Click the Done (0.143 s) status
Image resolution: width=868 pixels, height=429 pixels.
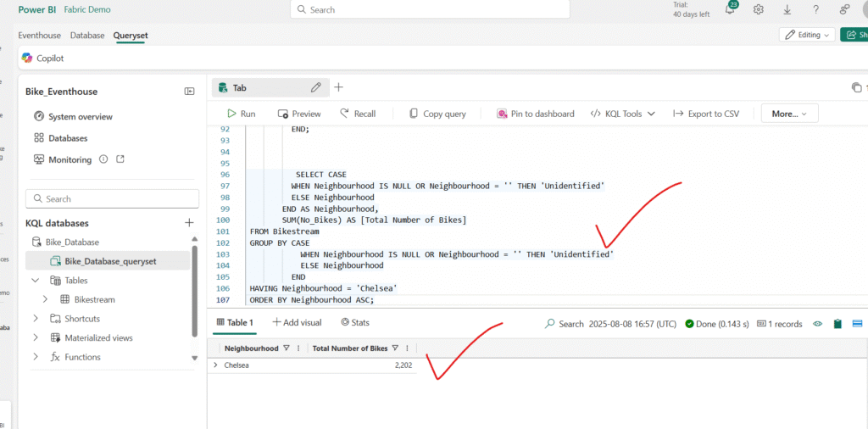[x=717, y=324]
